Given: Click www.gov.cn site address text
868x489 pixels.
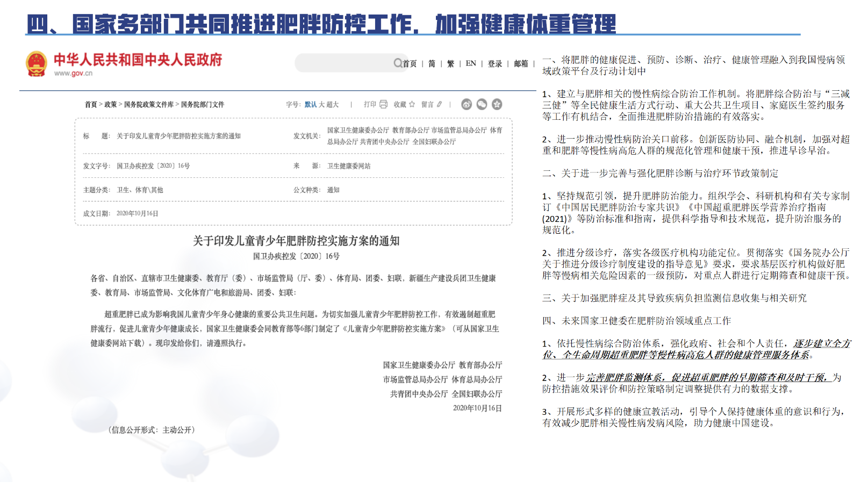Looking at the screenshot, I should [73, 74].
